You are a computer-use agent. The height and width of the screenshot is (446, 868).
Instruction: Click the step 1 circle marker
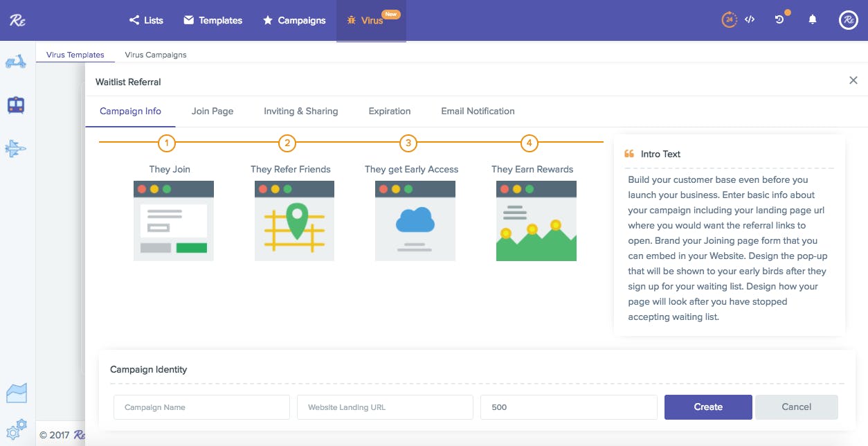tap(166, 144)
